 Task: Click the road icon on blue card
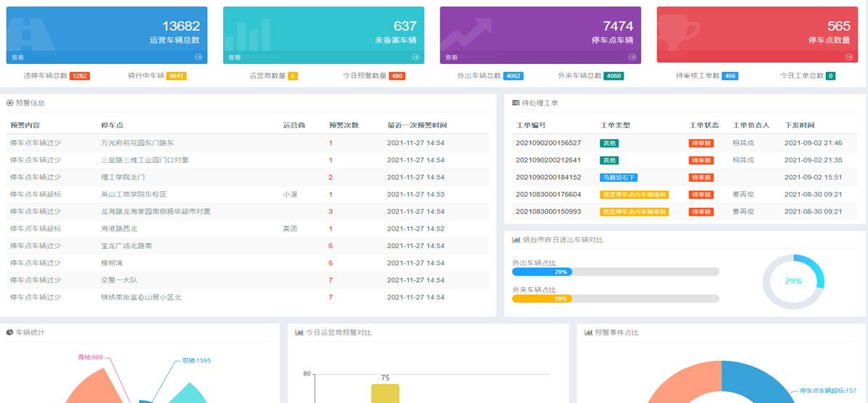click(31, 36)
